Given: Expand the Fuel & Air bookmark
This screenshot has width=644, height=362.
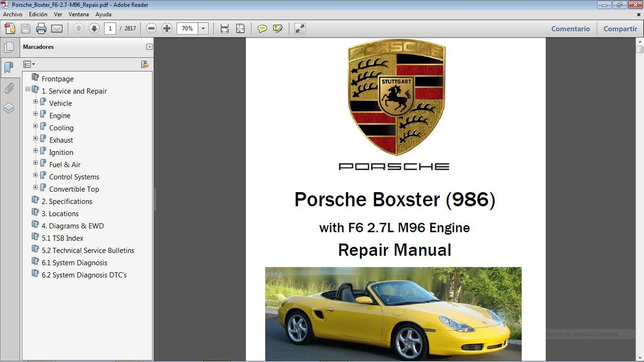Looking at the screenshot, I should pos(35,163).
